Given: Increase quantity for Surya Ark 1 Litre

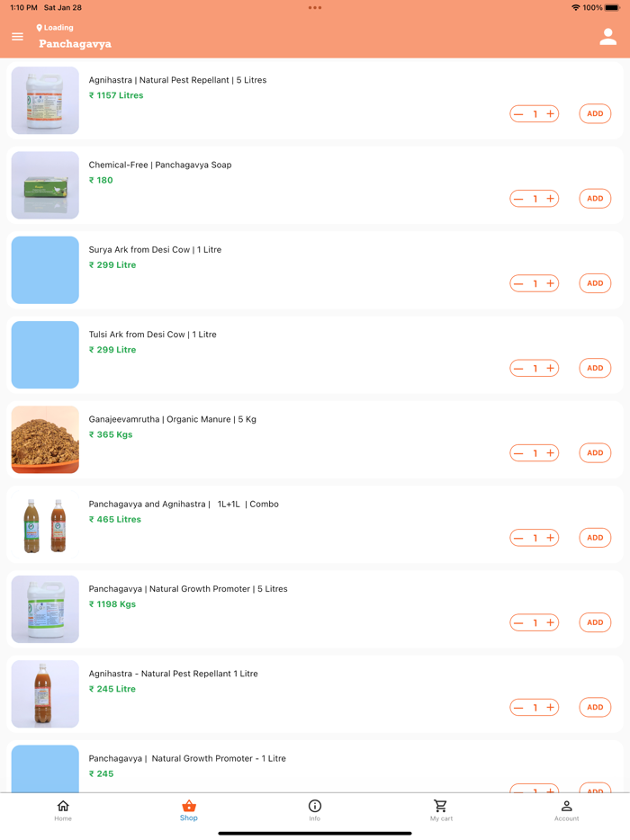Looking at the screenshot, I should coord(551,283).
